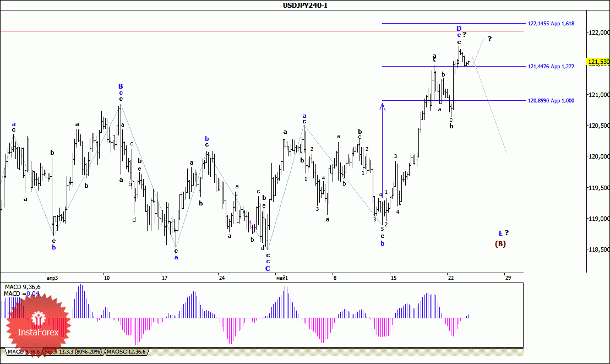The height and width of the screenshot is (364, 610).
Task: Click the 118,500 price axis label
Action: [599, 249]
